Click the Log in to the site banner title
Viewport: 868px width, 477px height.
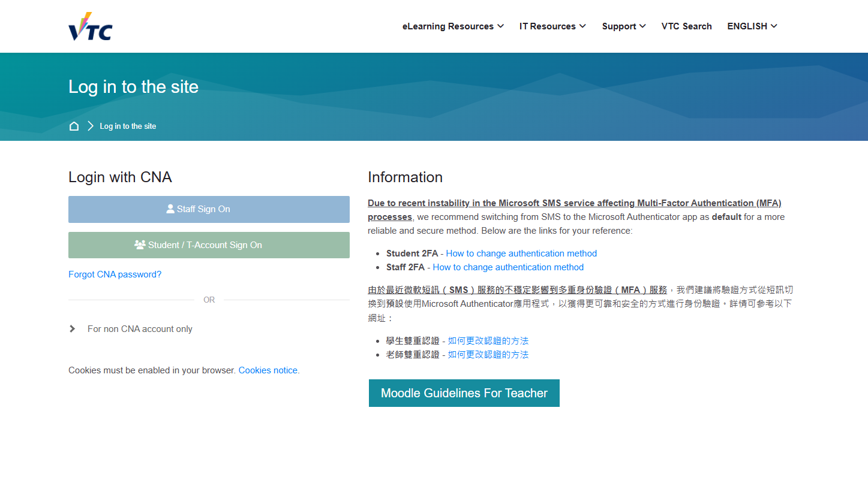click(133, 87)
